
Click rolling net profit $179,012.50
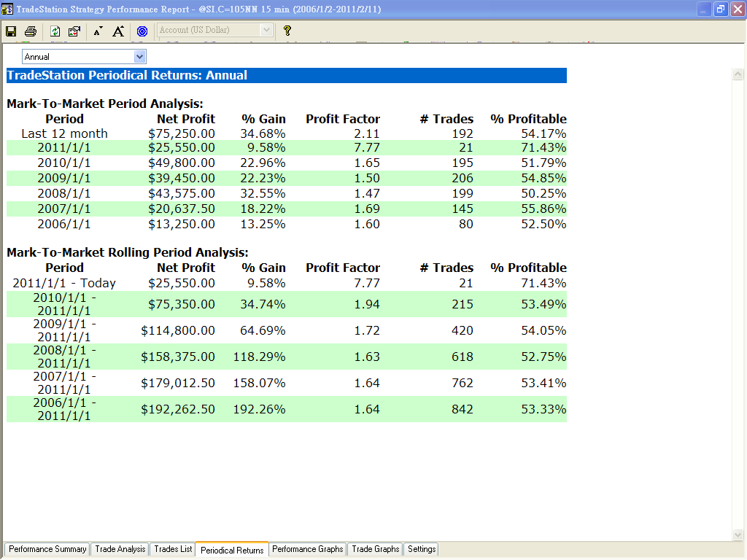178,383
